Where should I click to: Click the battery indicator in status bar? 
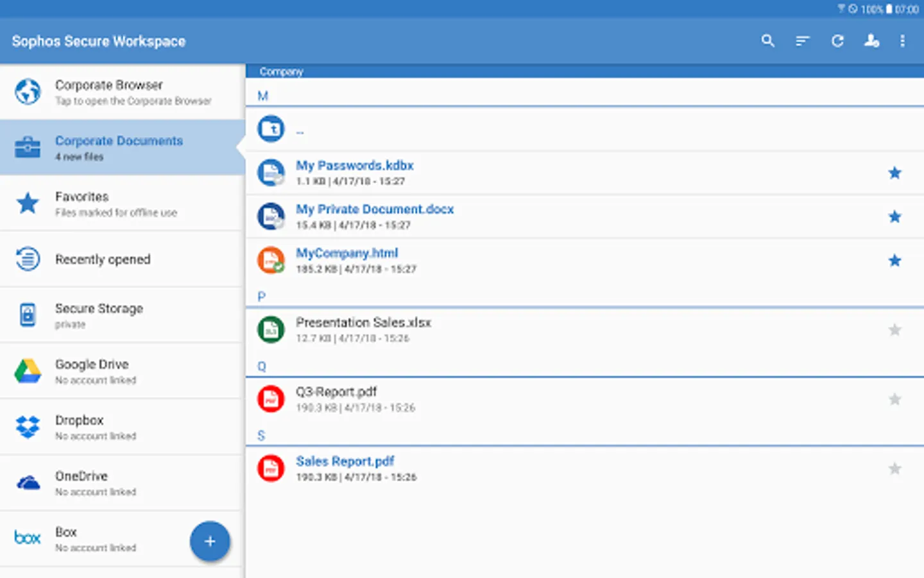click(889, 9)
